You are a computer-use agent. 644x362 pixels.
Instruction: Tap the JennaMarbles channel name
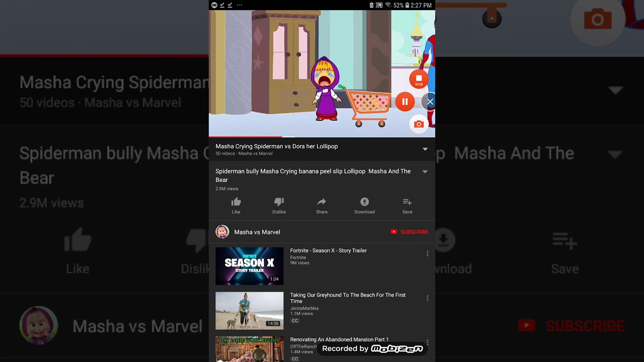pos(304,308)
